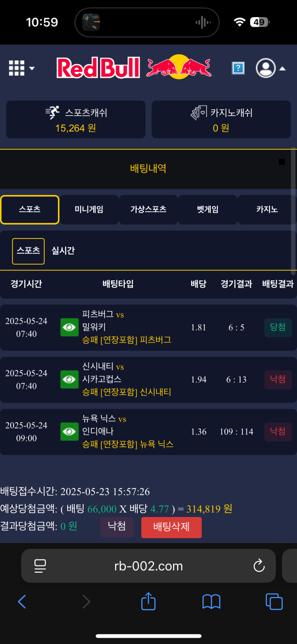Switch to the 카지노 tab
297x644 pixels.
[267, 209]
